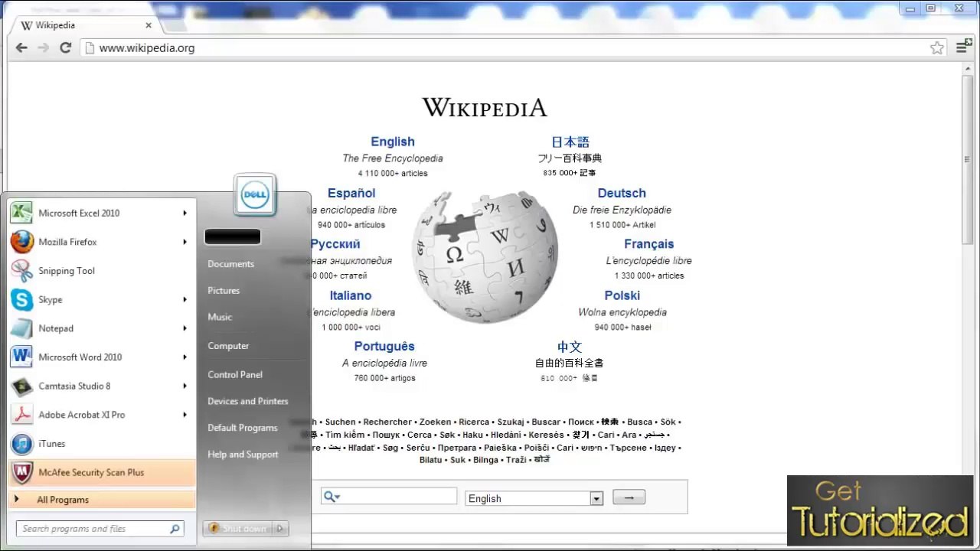The height and width of the screenshot is (551, 980).
Task: Launch Adobe Acrobat XI Pro icon
Action: (x=21, y=415)
